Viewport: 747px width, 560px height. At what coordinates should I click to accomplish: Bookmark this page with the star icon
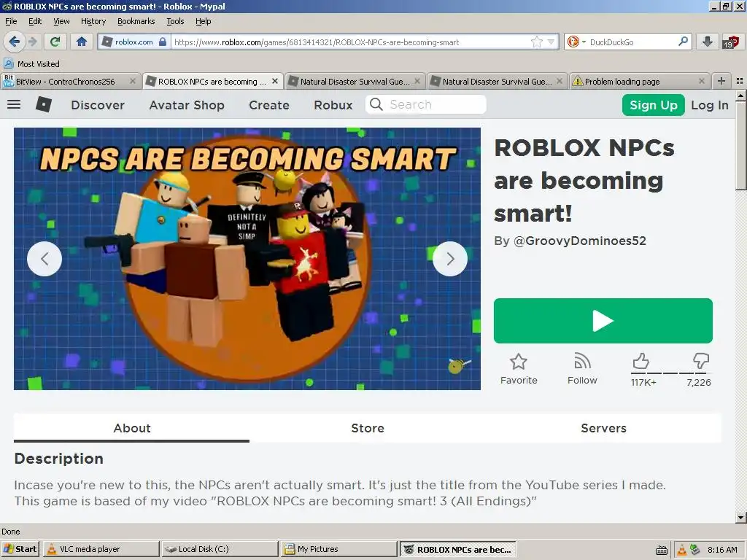[536, 42]
